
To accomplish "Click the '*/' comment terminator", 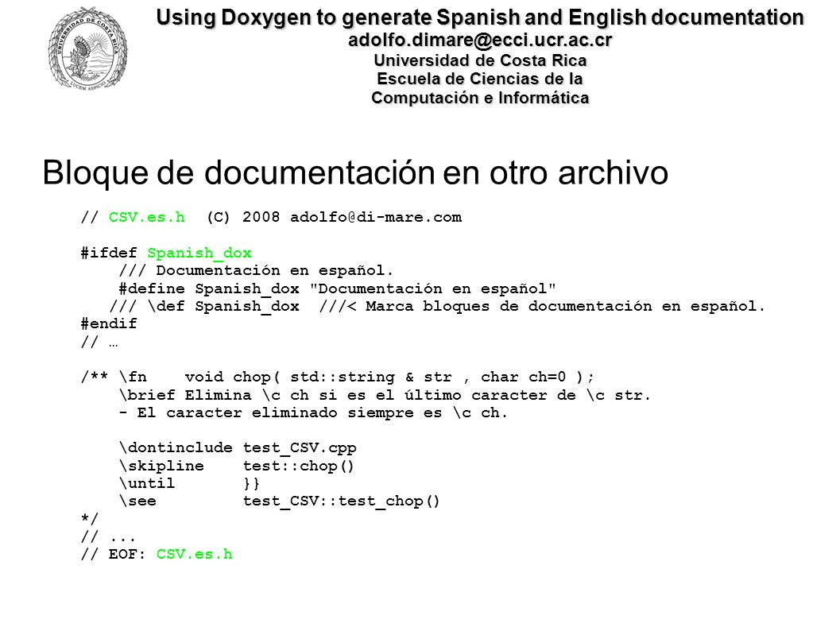I will coord(90,519).
